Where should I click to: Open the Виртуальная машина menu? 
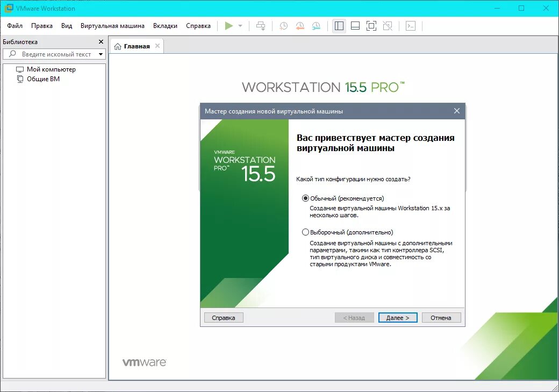[x=112, y=26]
